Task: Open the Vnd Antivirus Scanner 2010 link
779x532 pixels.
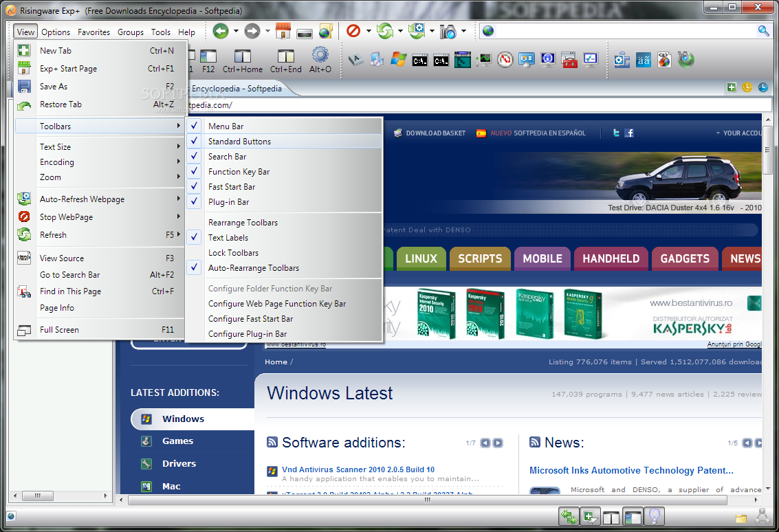Action: coord(358,469)
